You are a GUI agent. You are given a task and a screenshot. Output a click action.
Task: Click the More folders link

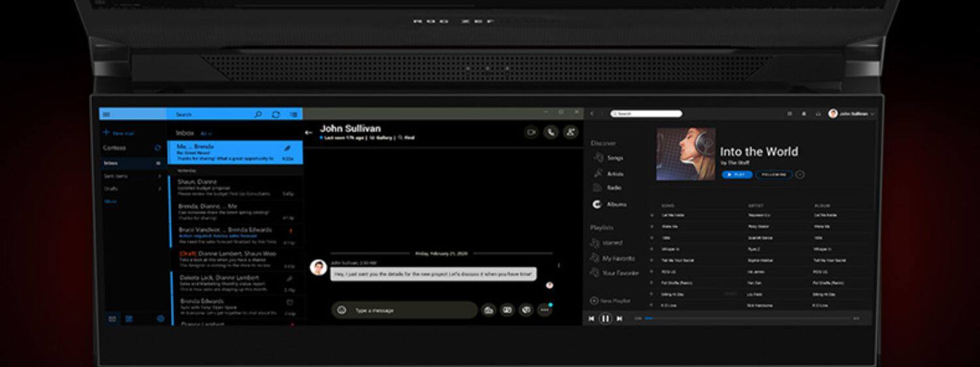click(x=110, y=201)
